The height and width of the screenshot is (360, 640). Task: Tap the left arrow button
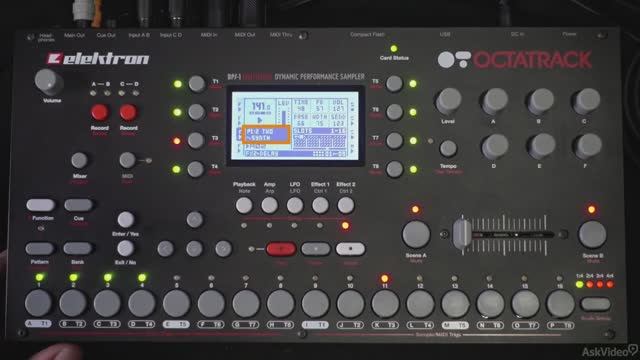166,249
